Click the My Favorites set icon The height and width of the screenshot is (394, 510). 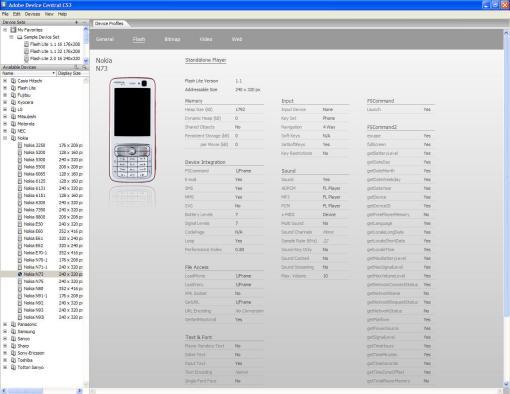click(x=13, y=30)
